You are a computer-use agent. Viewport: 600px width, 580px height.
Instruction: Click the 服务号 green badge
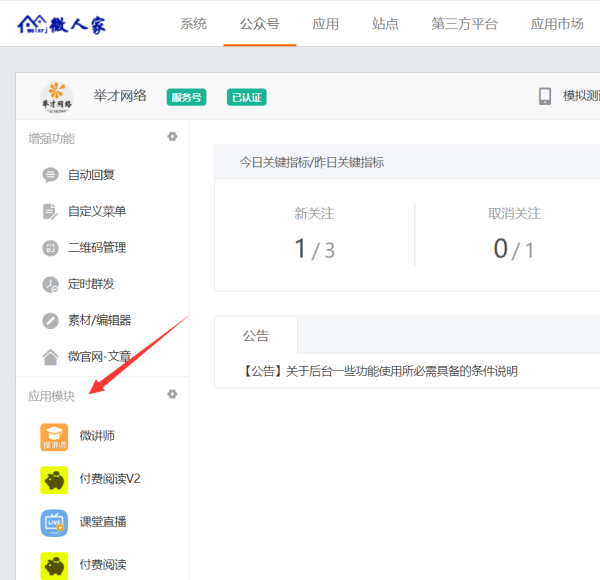point(186,97)
